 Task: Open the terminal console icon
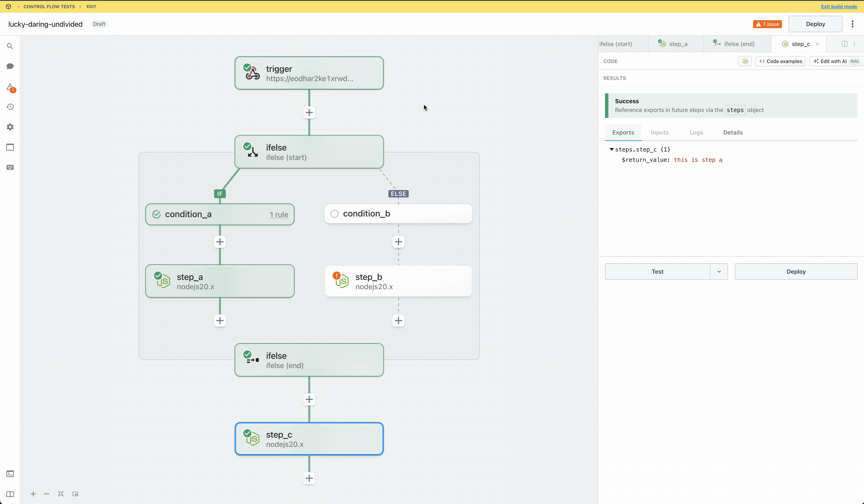[x=10, y=474]
